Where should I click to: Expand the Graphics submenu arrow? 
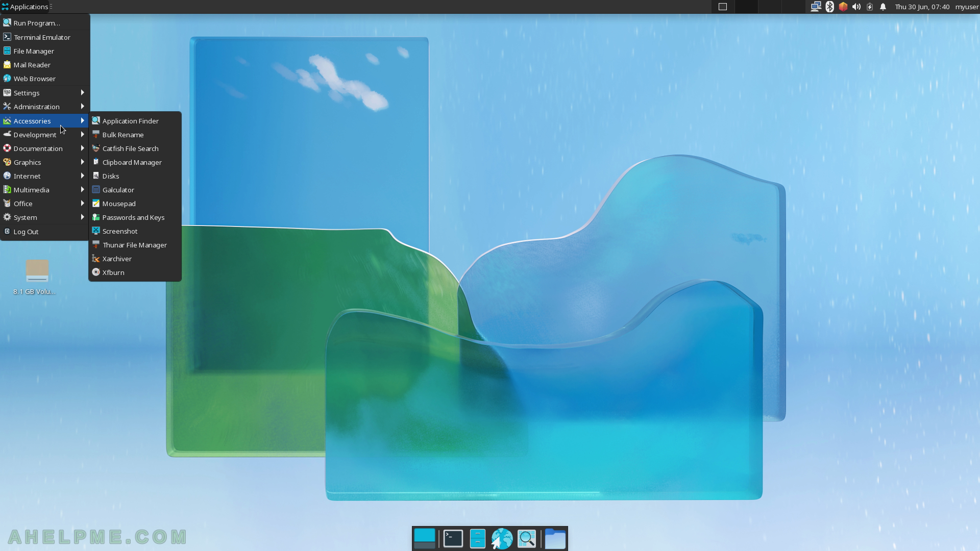point(82,162)
